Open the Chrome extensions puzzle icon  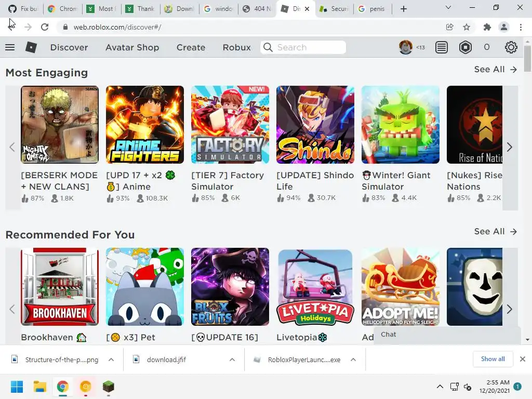point(487,27)
